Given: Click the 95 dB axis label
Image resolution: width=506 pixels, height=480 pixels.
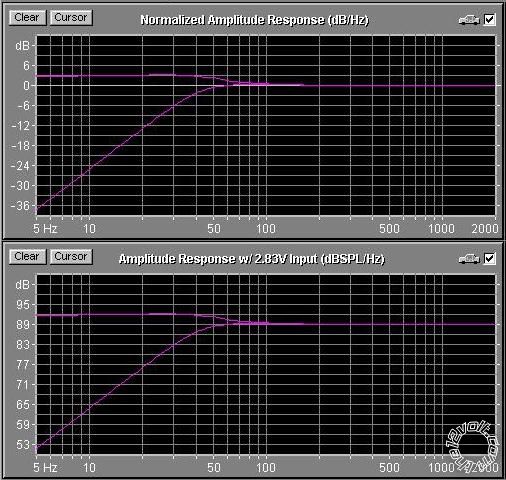Looking at the screenshot, I should pos(23,305).
